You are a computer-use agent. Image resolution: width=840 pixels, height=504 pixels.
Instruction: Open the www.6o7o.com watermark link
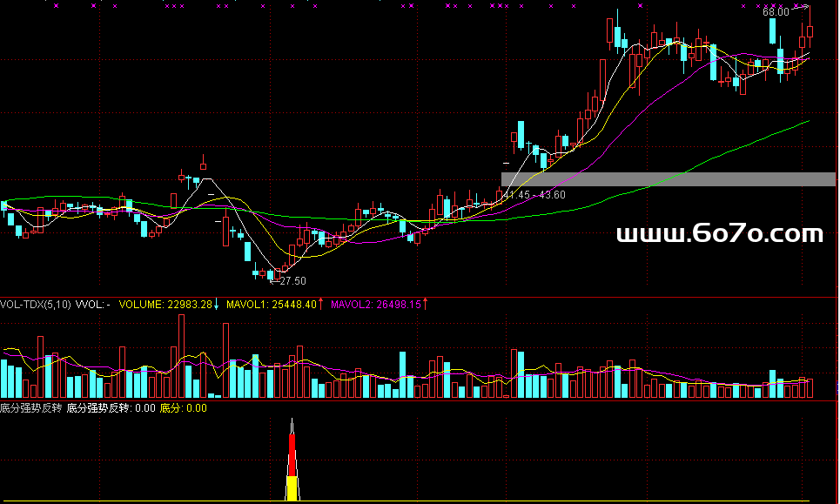tap(719, 233)
